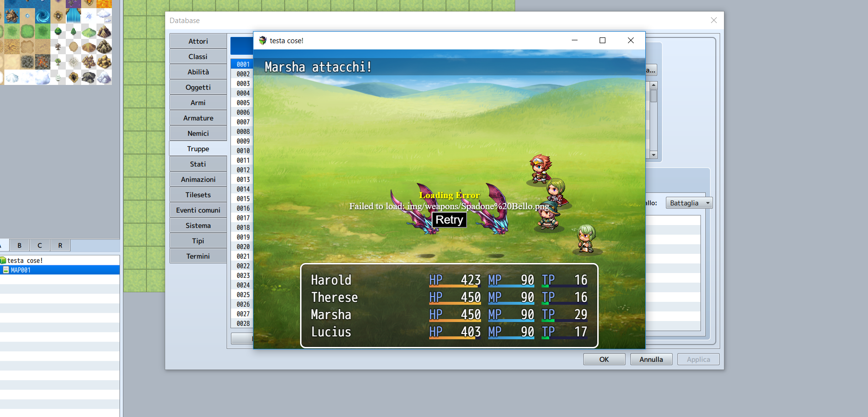Pick the ice crystal snowflake tile
The height and width of the screenshot is (417, 868).
88,16
